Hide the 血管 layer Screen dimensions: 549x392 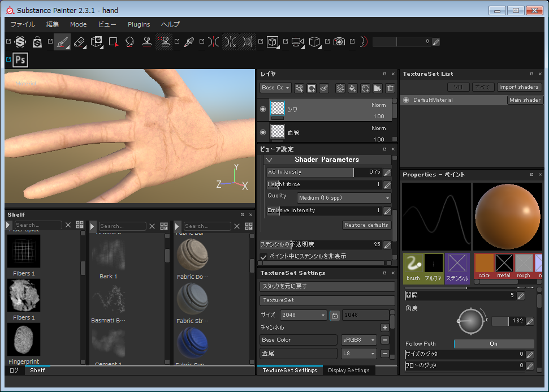pyautogui.click(x=263, y=132)
